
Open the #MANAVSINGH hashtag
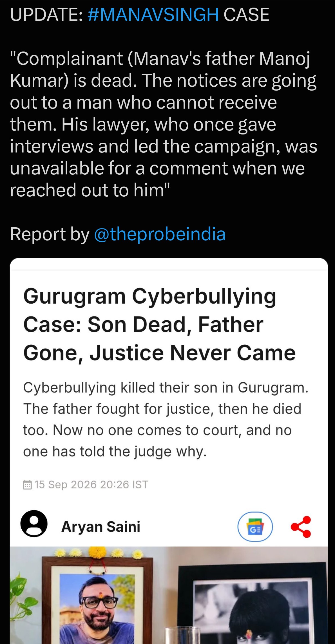(153, 15)
